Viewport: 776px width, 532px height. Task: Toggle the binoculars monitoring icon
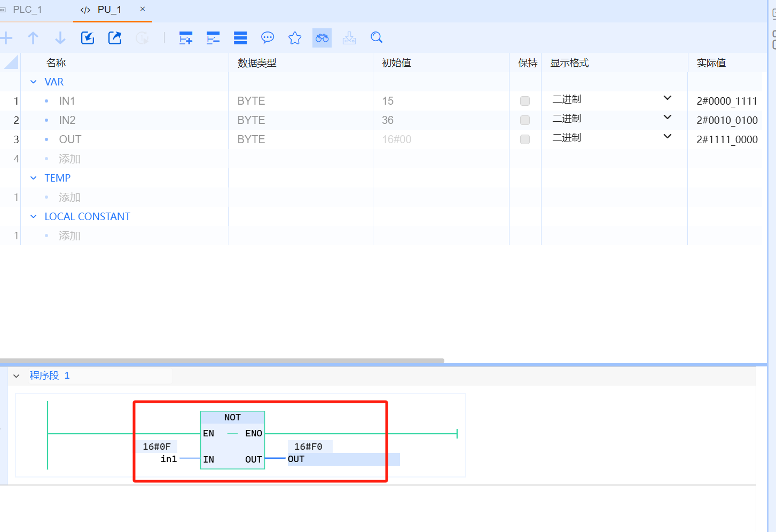[322, 38]
